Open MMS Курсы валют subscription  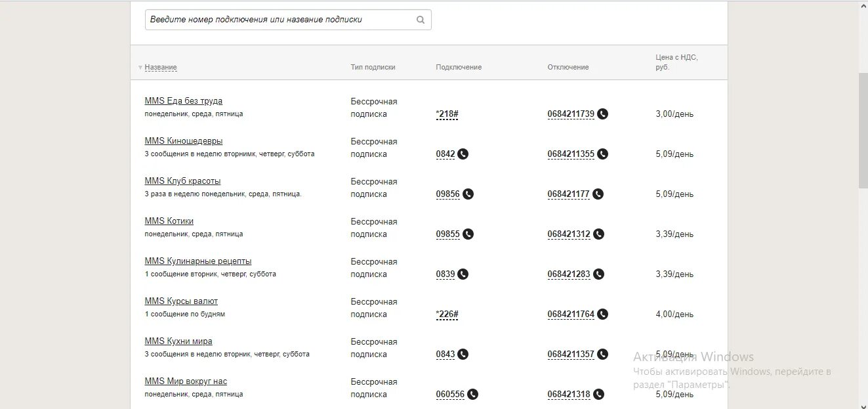pos(181,301)
